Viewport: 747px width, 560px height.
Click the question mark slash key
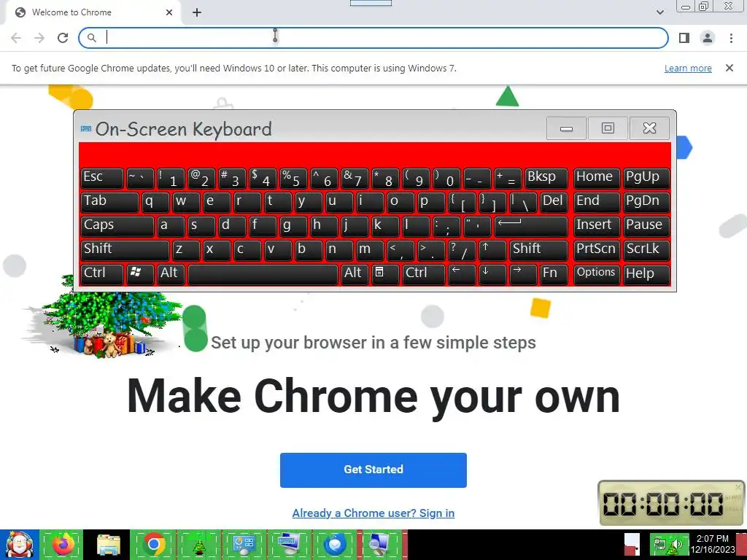[x=462, y=251]
